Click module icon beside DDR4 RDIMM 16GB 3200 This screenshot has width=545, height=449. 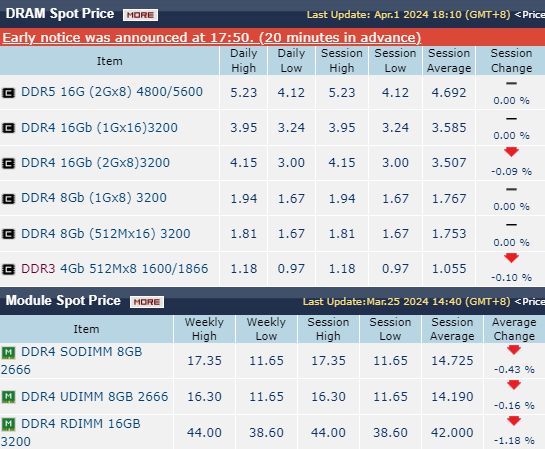pyautogui.click(x=8, y=424)
